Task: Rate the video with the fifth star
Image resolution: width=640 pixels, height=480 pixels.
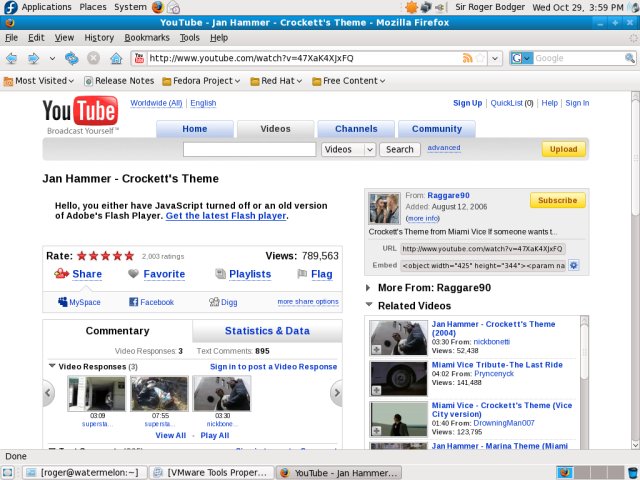Action: pos(129,256)
